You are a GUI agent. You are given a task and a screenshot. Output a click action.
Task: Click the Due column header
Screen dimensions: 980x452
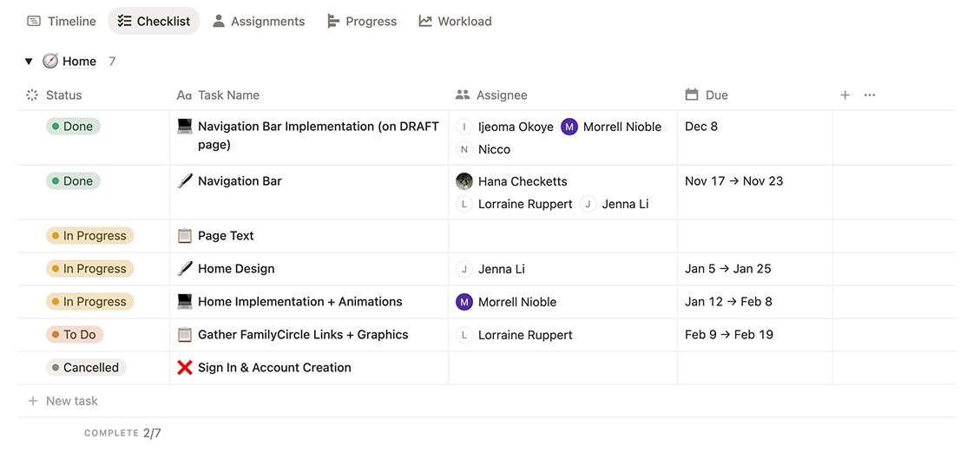coord(716,95)
